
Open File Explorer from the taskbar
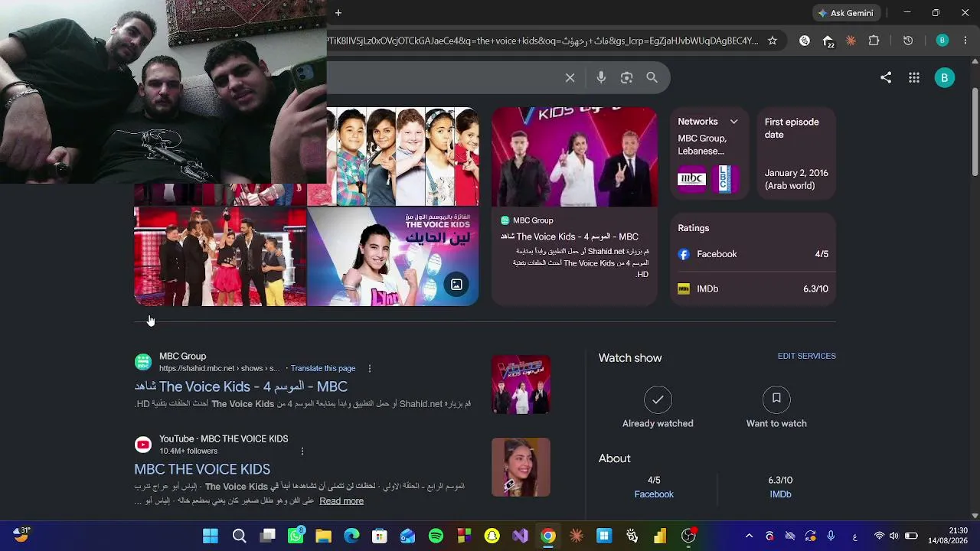pos(323,536)
